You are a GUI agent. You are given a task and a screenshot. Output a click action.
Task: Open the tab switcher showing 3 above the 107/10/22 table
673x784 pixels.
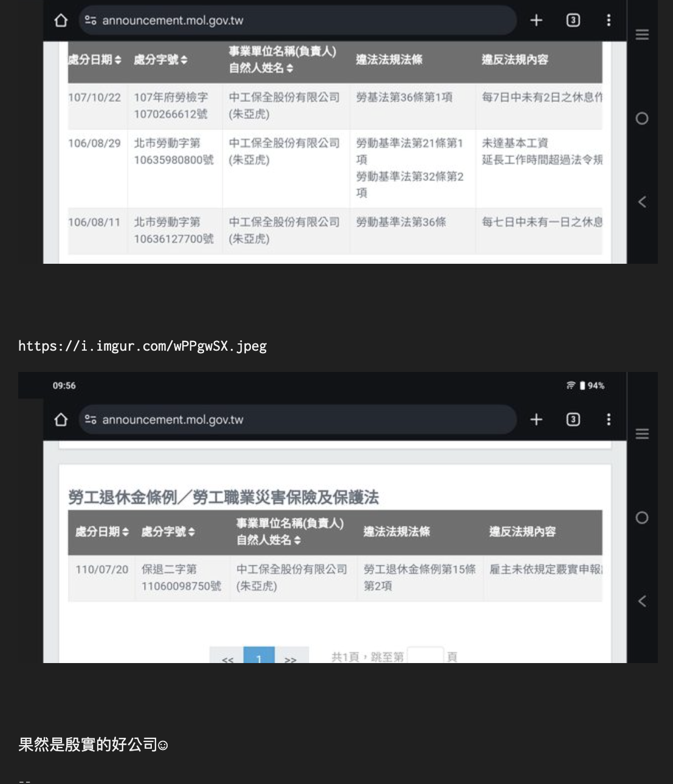(573, 21)
